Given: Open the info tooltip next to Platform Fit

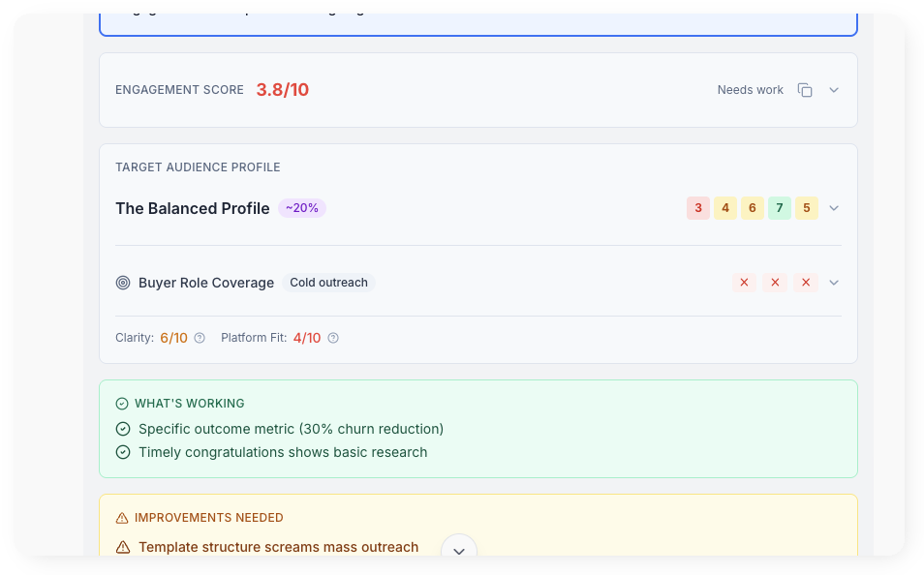Looking at the screenshot, I should coord(332,338).
